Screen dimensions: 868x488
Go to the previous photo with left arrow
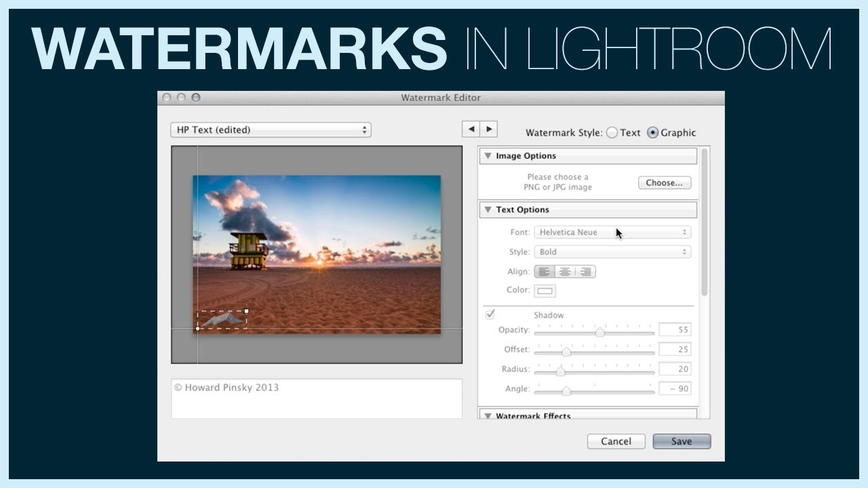pos(471,129)
